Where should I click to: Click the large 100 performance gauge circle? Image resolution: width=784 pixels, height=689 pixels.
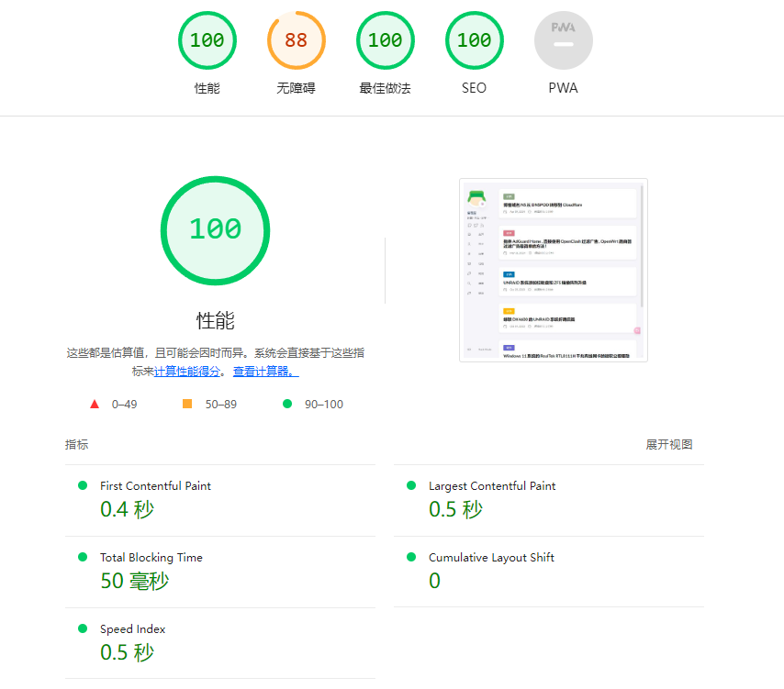215,229
